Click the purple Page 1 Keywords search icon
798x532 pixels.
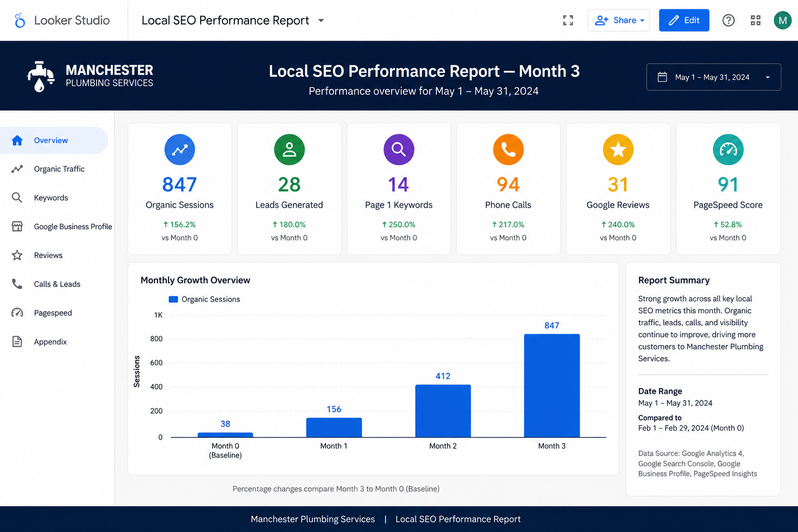(x=399, y=150)
